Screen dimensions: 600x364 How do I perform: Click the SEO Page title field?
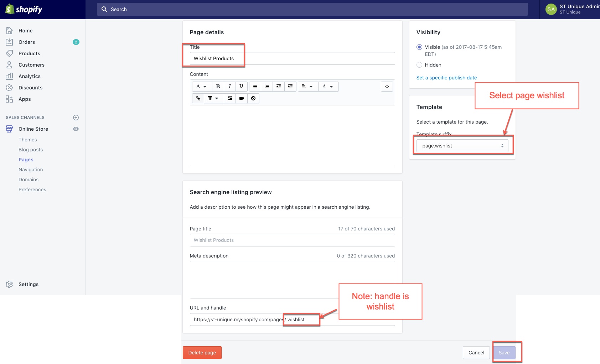coord(292,240)
